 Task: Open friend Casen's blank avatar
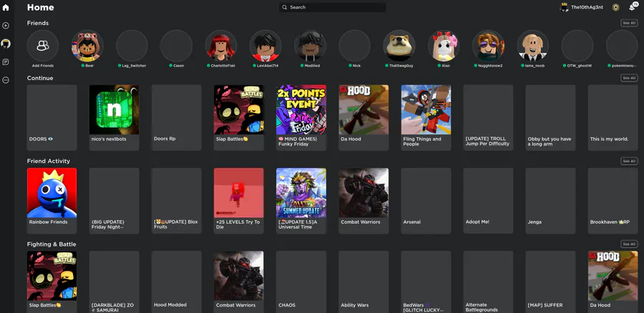click(176, 46)
